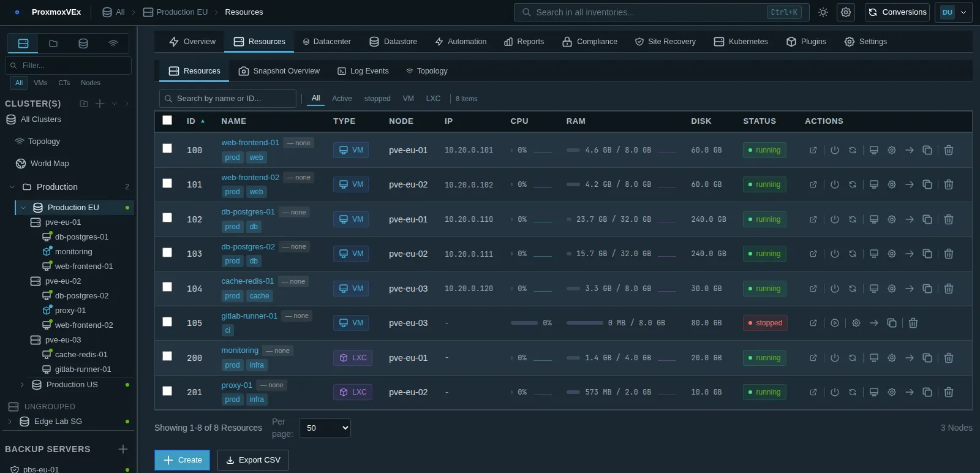980x473 pixels.
Task: Switch sidebar to the network view icon
Action: (113, 44)
